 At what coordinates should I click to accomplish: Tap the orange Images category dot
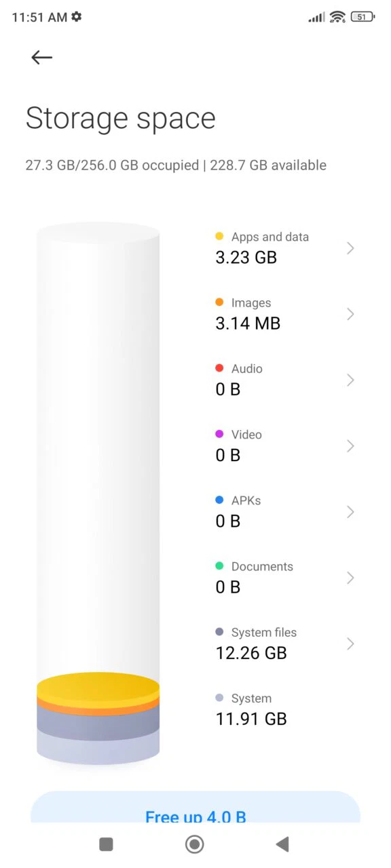click(x=219, y=302)
